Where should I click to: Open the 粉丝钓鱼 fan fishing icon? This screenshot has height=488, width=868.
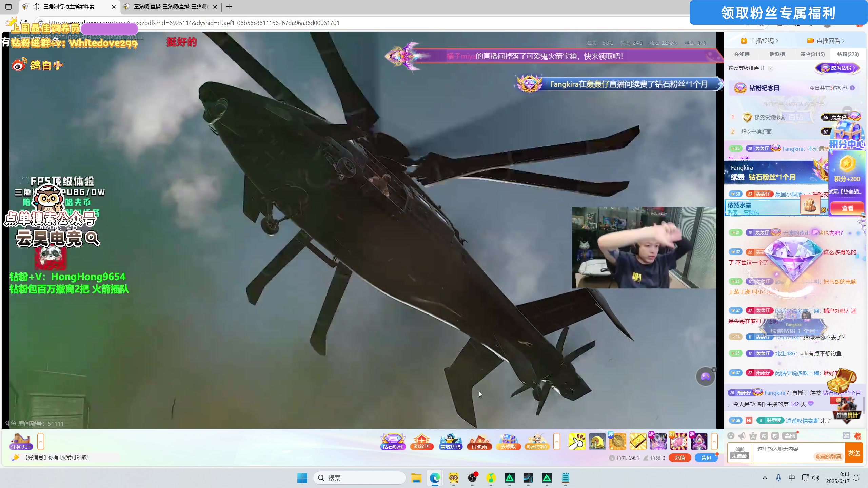[x=537, y=442]
